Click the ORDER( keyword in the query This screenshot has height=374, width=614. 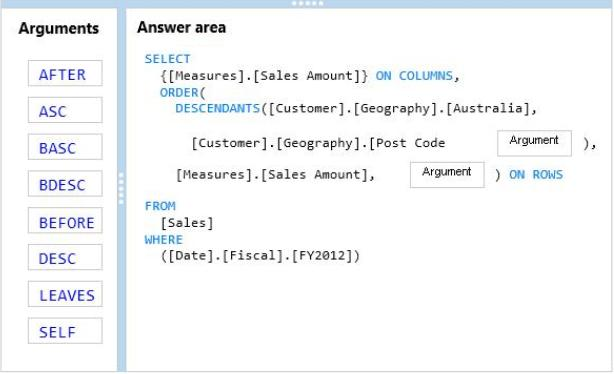(x=182, y=93)
